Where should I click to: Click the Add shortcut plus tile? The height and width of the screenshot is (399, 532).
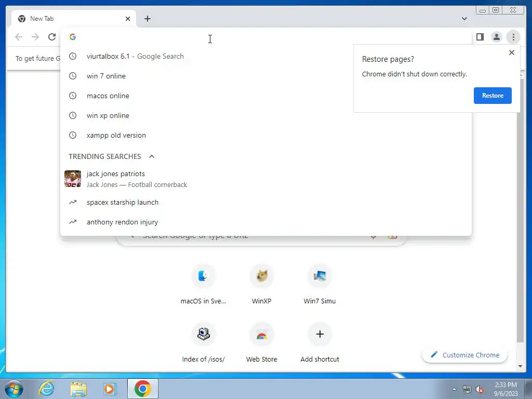(320, 343)
